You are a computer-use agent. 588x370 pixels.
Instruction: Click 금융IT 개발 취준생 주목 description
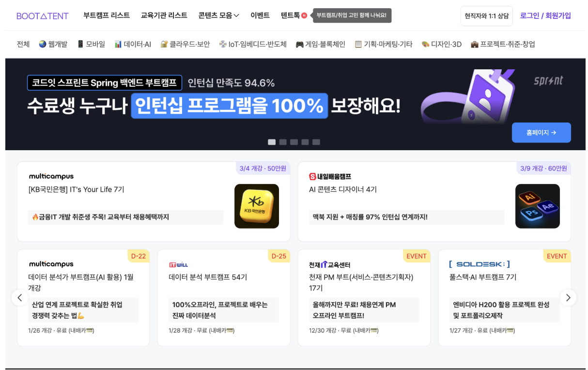coord(126,217)
